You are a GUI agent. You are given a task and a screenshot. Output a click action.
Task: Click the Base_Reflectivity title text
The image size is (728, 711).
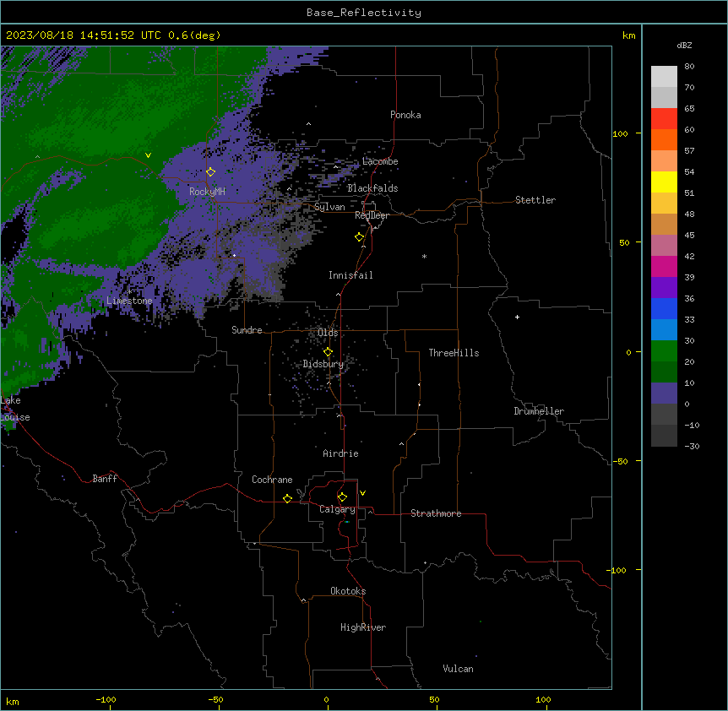click(364, 13)
